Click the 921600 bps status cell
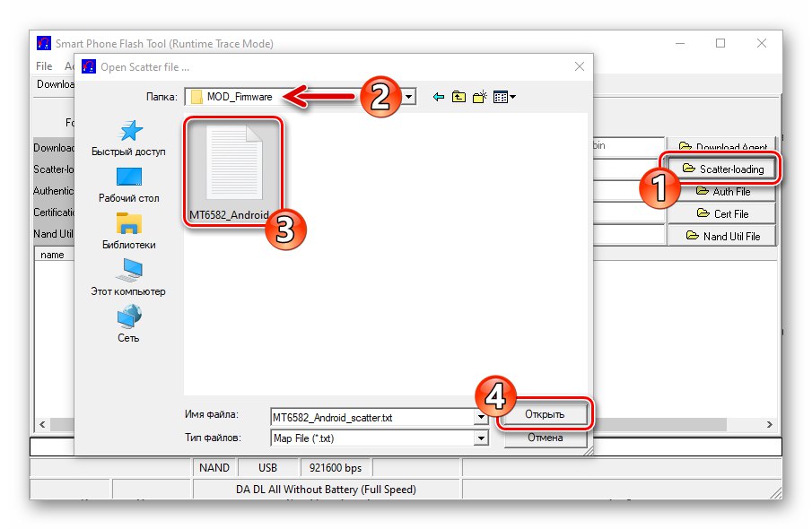Viewport: 812px width, 529px height. pyautogui.click(x=336, y=468)
